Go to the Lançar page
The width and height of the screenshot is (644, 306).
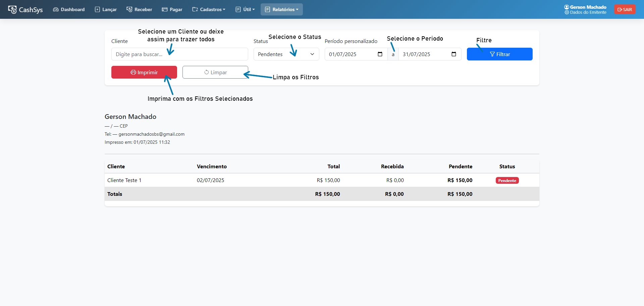[106, 9]
